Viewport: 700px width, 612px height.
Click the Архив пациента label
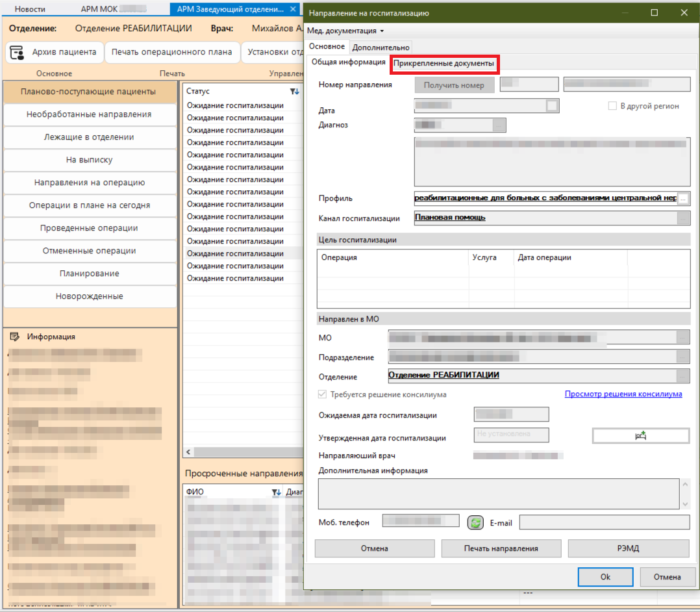point(64,52)
